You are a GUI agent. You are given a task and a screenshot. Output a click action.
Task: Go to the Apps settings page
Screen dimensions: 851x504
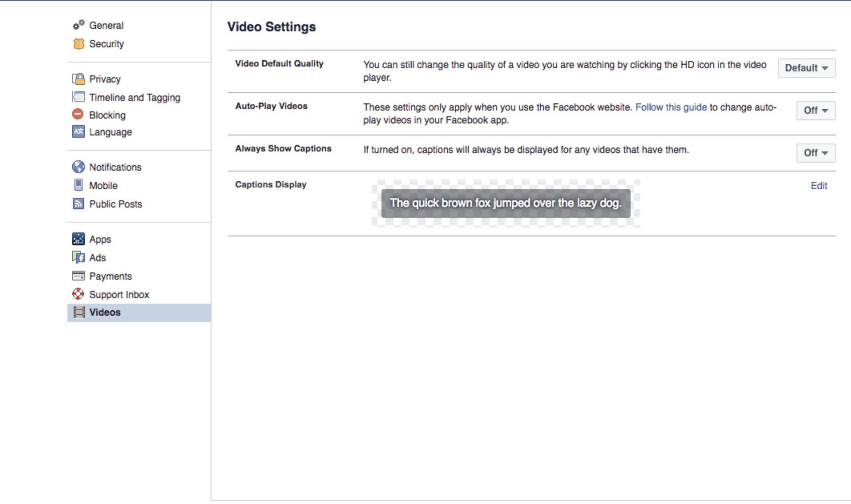point(100,239)
